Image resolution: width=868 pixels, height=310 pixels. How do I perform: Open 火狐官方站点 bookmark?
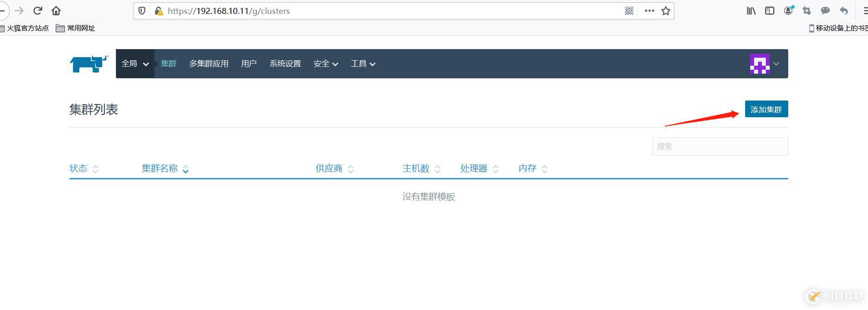coord(24,28)
